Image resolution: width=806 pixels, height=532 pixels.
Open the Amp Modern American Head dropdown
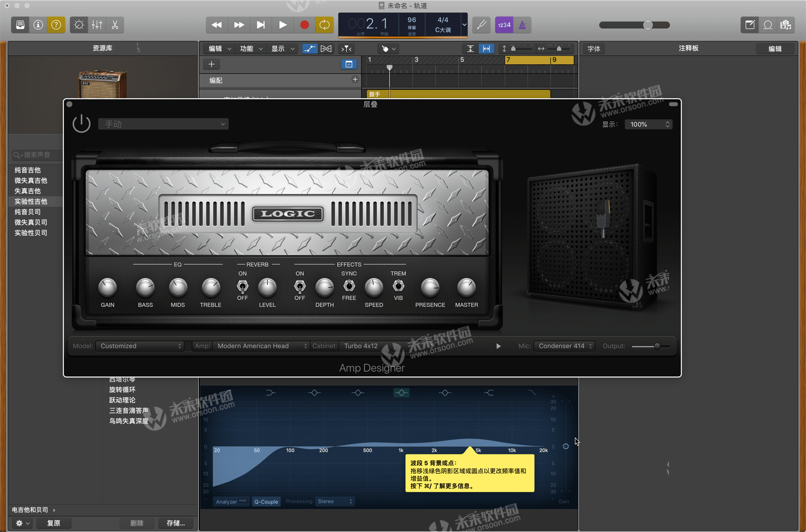click(x=261, y=346)
